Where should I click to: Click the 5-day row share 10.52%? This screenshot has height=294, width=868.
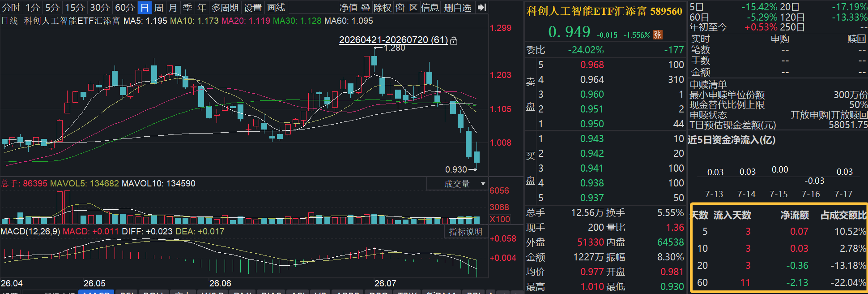pyautogui.click(x=851, y=232)
